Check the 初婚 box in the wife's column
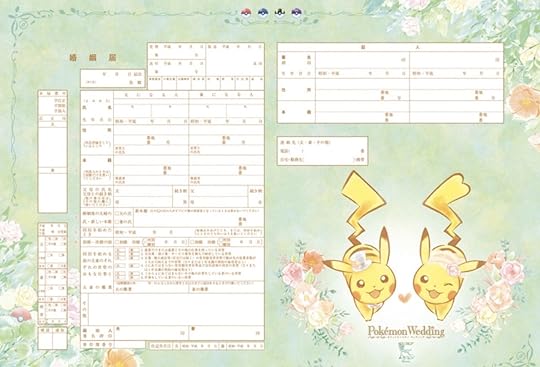540x367 pixels. (193, 242)
